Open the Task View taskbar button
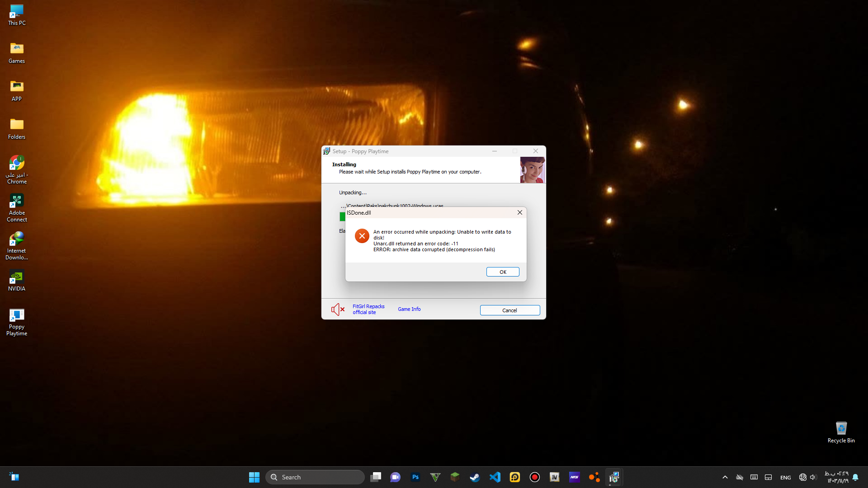868x488 pixels. tap(376, 477)
